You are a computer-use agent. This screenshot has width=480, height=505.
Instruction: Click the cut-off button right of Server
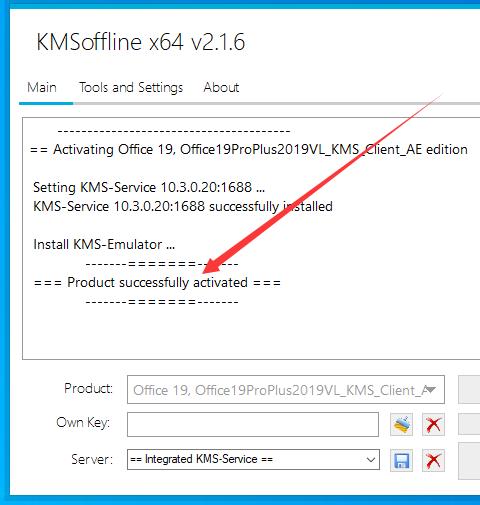point(469,461)
